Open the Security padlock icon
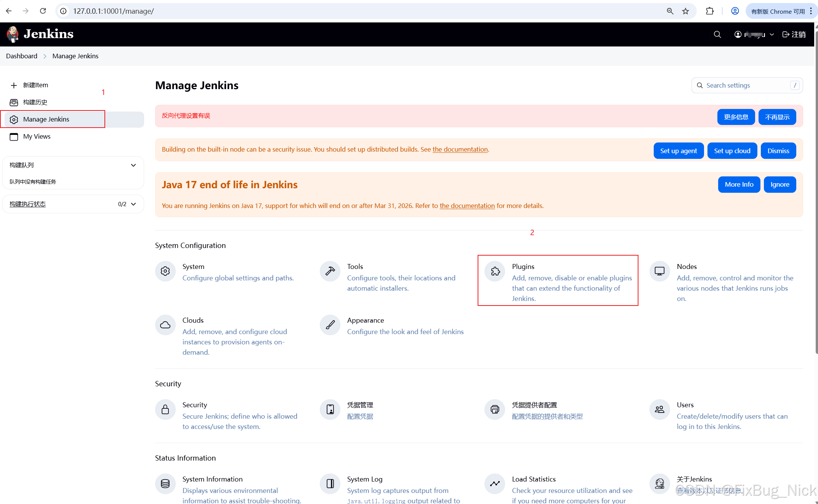Screen dimensions: 818x504 [165, 410]
